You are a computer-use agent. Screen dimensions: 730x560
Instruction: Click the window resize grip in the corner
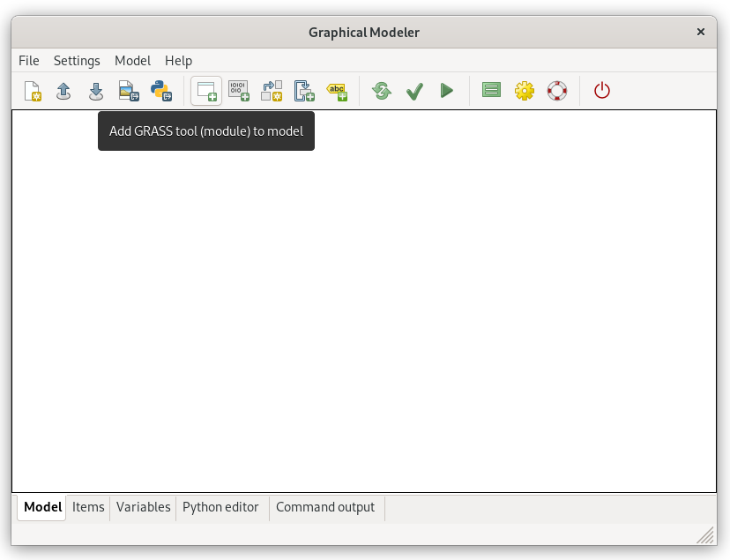coord(706,535)
